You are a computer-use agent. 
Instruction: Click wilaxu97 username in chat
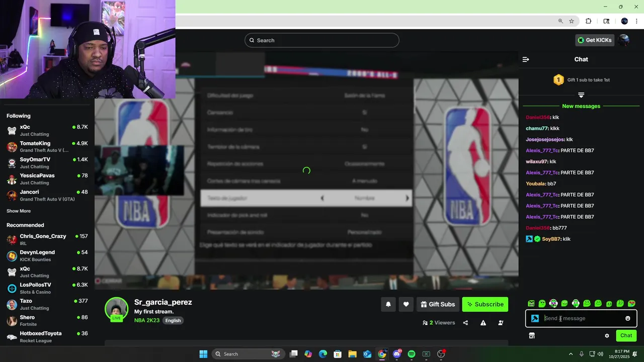pos(537,161)
